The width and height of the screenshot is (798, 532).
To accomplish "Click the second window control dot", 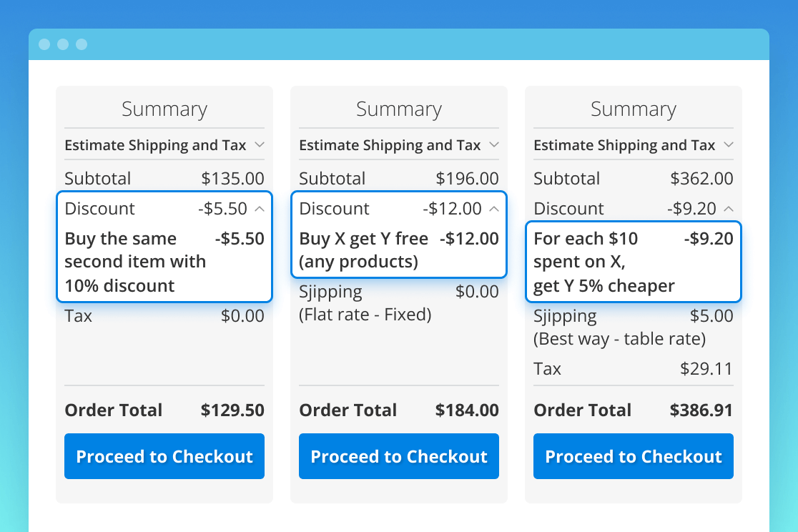I will 63,44.
